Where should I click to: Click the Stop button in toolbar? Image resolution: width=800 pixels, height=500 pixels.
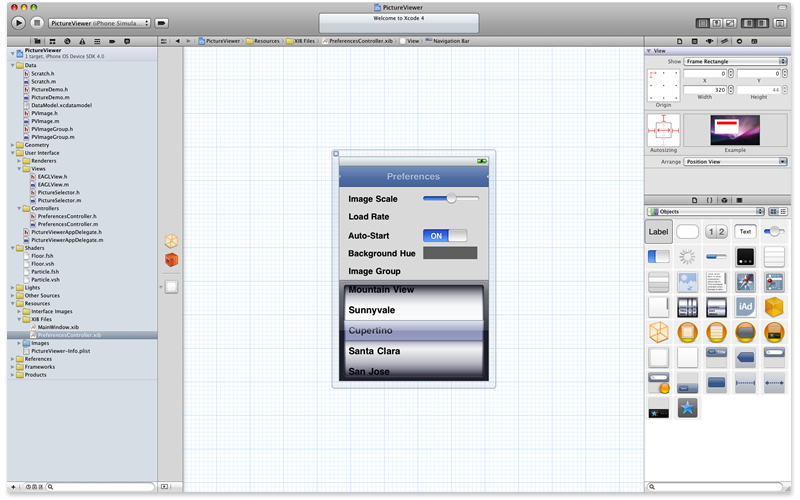[x=36, y=23]
